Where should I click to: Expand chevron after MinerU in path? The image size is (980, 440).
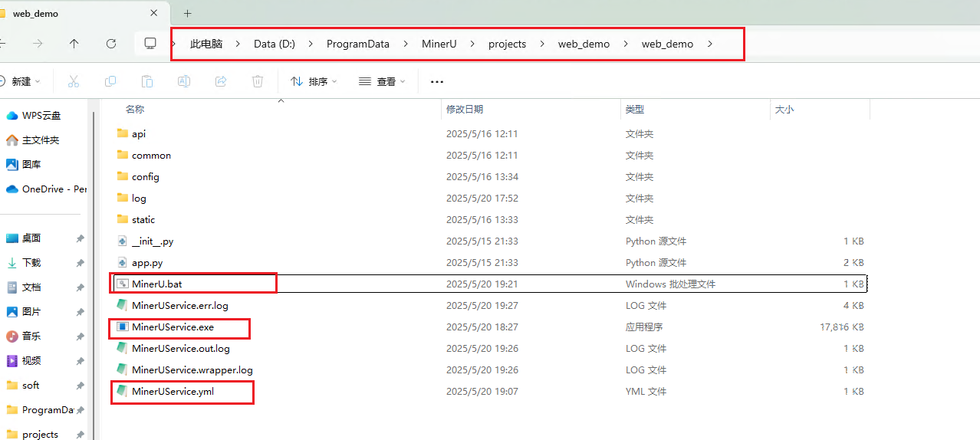pyautogui.click(x=472, y=44)
